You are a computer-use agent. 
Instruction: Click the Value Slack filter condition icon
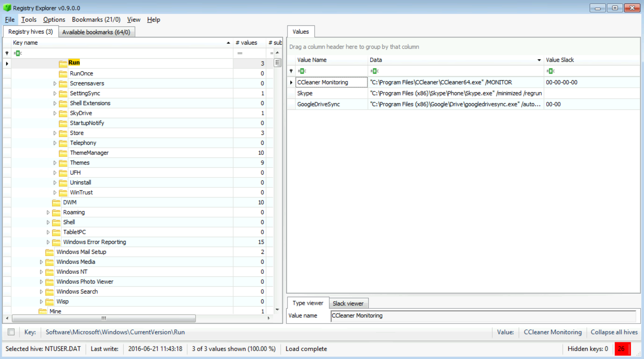pyautogui.click(x=550, y=71)
